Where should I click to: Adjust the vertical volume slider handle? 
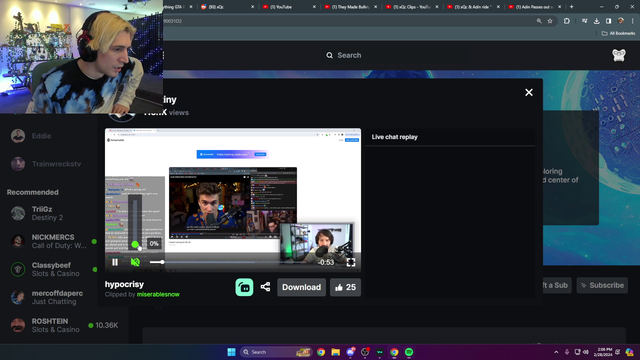click(x=135, y=244)
